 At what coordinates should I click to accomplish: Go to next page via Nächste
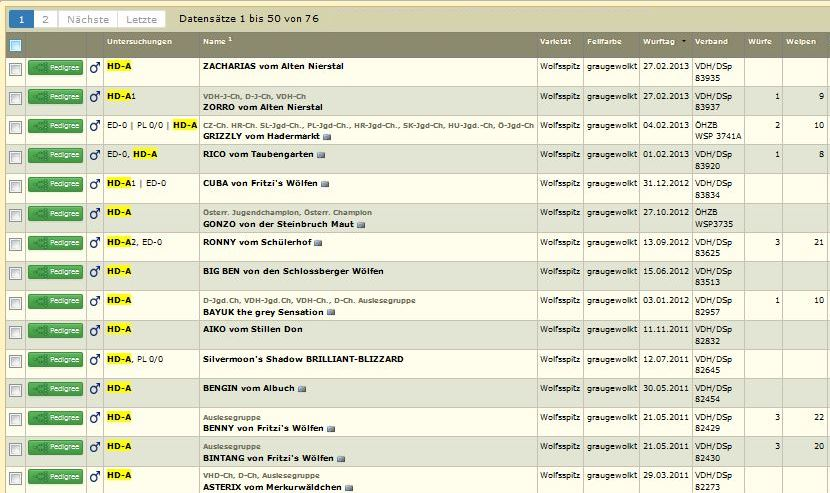point(88,19)
